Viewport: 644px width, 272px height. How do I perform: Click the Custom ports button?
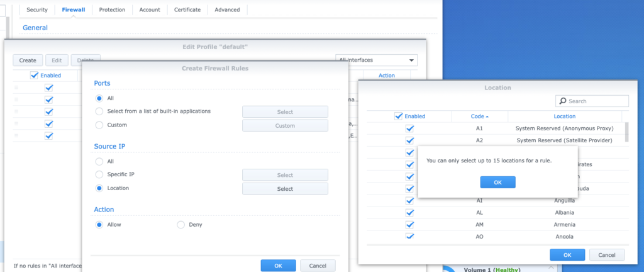[x=285, y=126]
